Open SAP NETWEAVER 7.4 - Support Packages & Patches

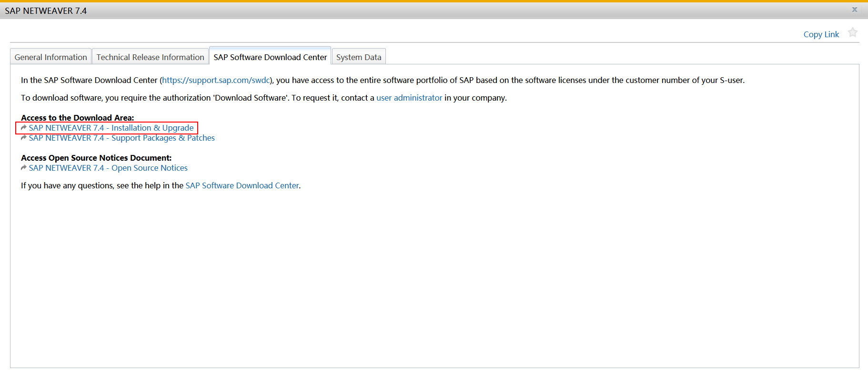click(x=121, y=138)
